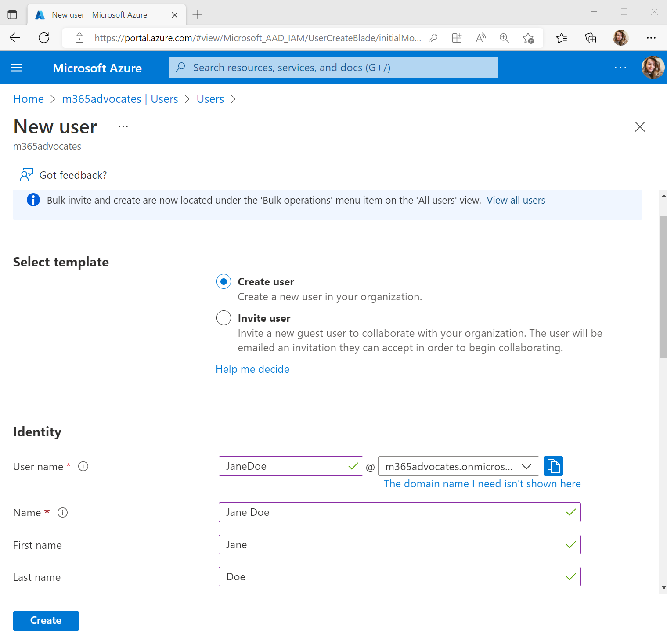Screen dimensions: 667x644
Task: Close the New user blade
Action: pyautogui.click(x=640, y=127)
